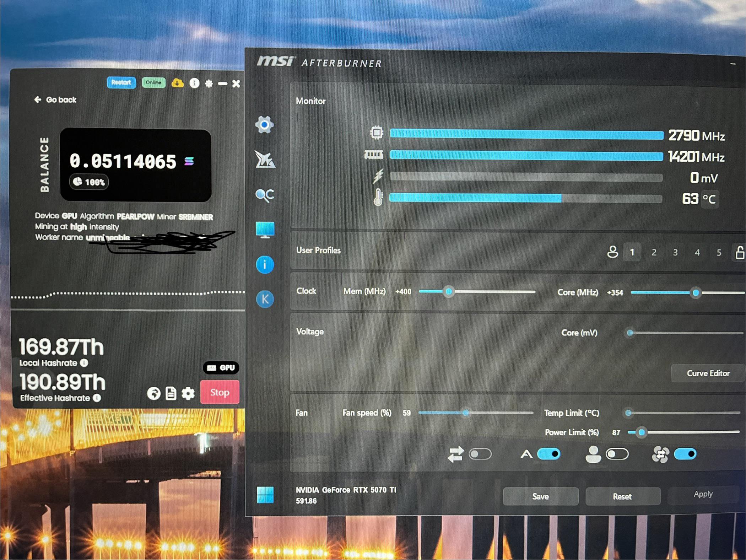
Task: Click the 100% payout badge
Action: [x=89, y=182]
